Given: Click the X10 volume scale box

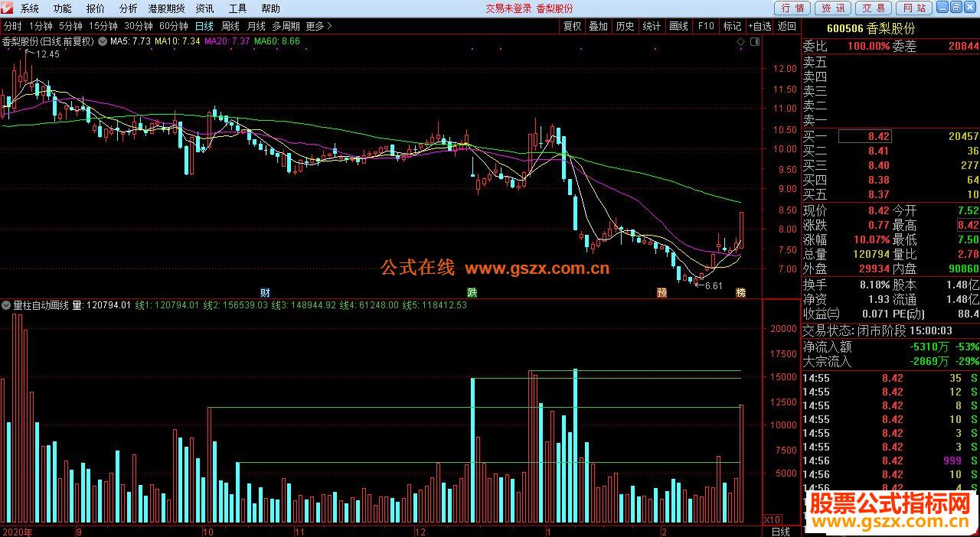Looking at the screenshot, I should click(773, 519).
